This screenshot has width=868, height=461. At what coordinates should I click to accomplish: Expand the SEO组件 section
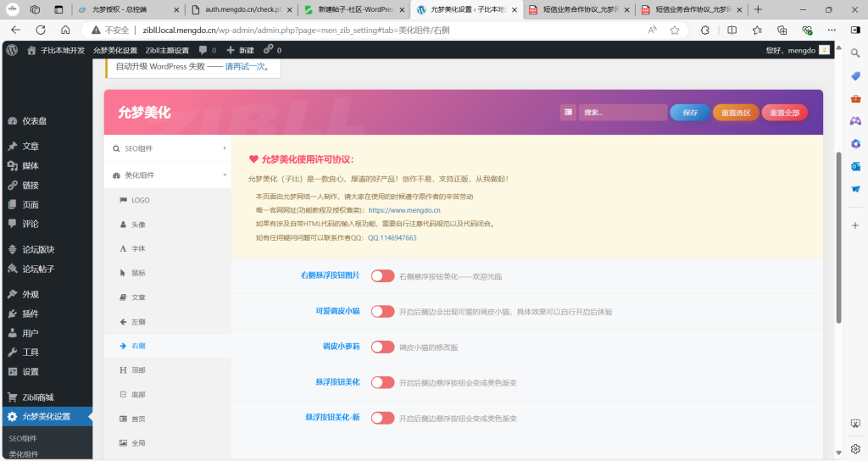tap(167, 148)
